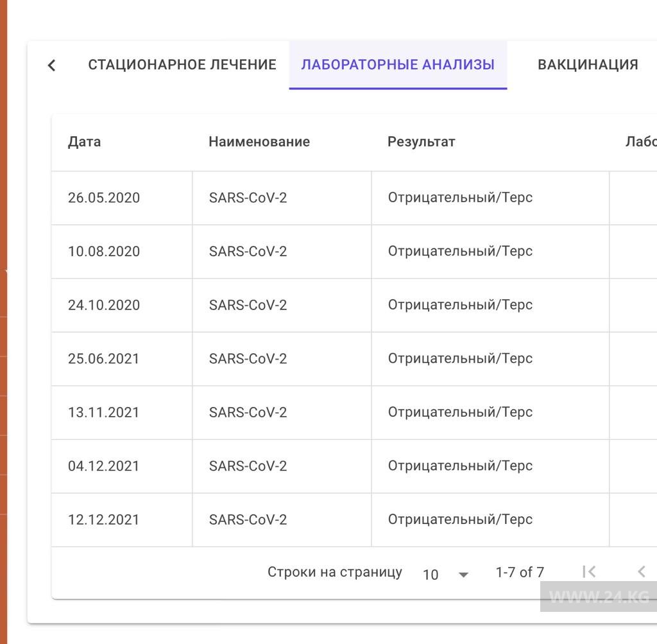Click the result cell for 12.12.2021
Image resolution: width=657 pixels, height=644 pixels.
click(x=460, y=519)
